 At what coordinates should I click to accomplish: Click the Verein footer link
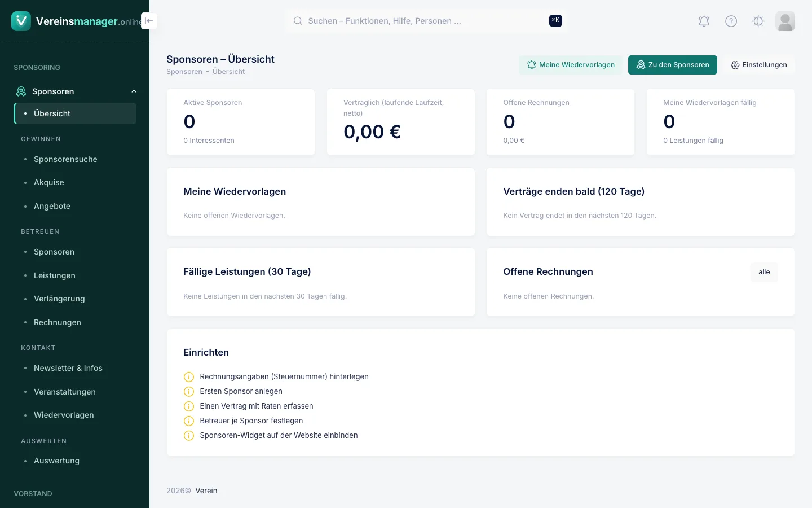point(206,491)
